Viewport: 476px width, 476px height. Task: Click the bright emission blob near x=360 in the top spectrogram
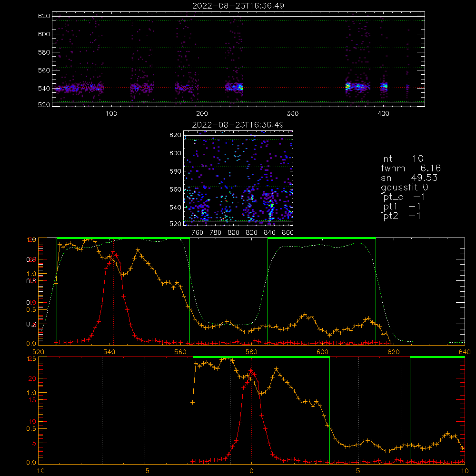(348, 87)
